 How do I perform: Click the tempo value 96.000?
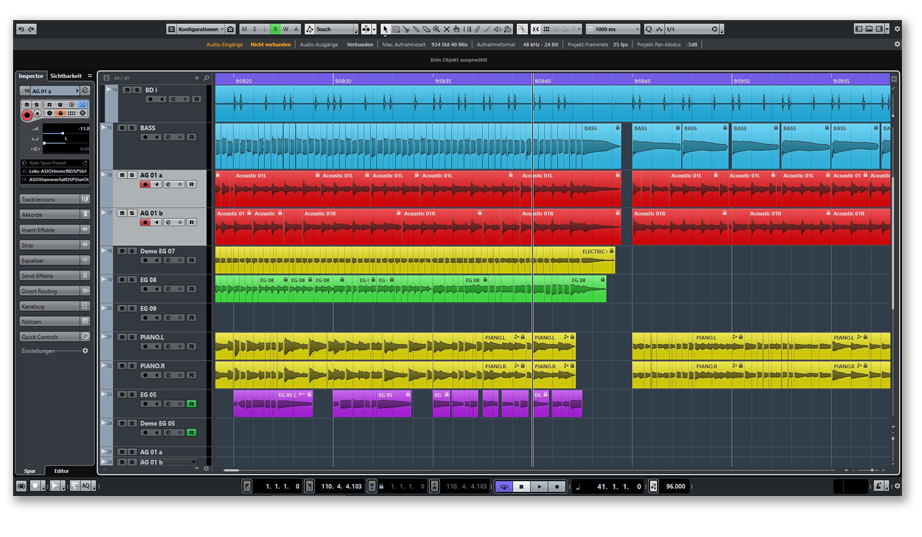click(676, 486)
